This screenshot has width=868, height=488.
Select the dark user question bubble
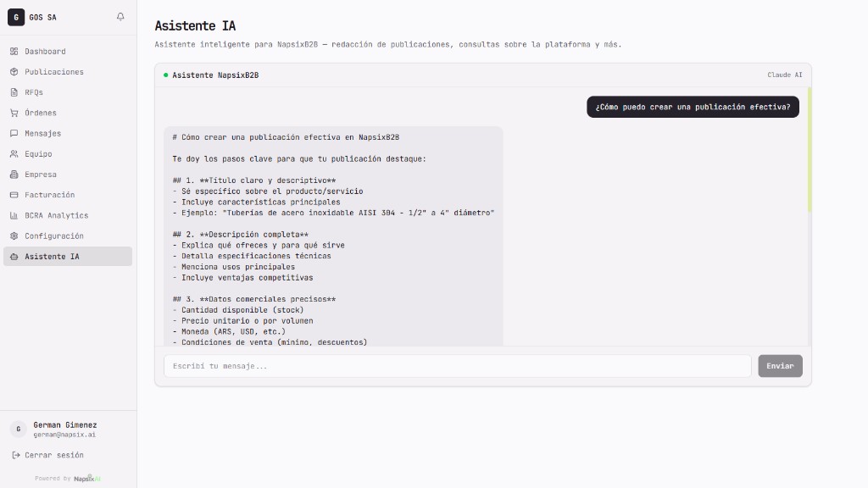pyautogui.click(x=693, y=107)
